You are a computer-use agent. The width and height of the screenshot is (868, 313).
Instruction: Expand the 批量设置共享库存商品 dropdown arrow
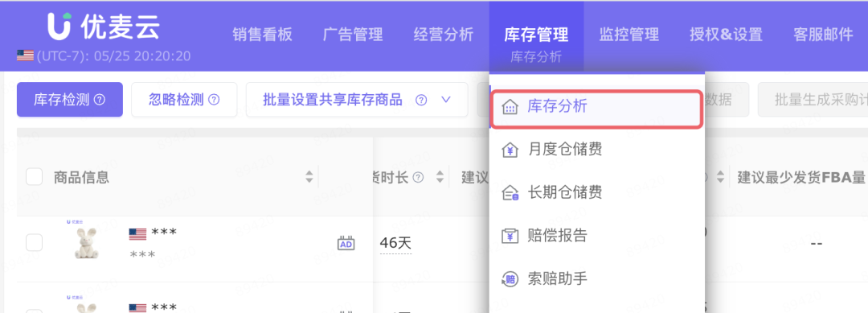coord(446,100)
